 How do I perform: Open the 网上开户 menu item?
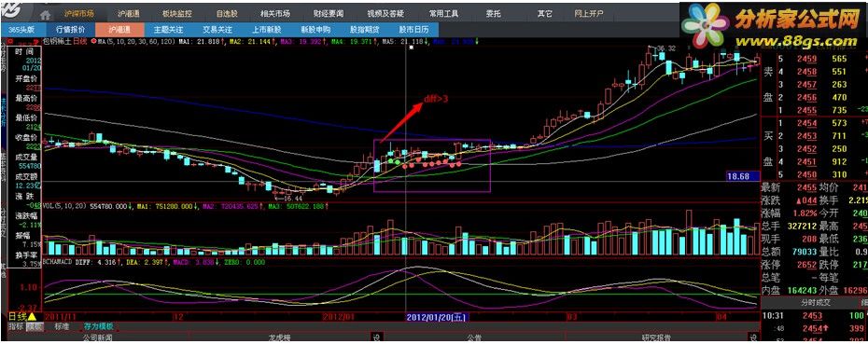588,14
